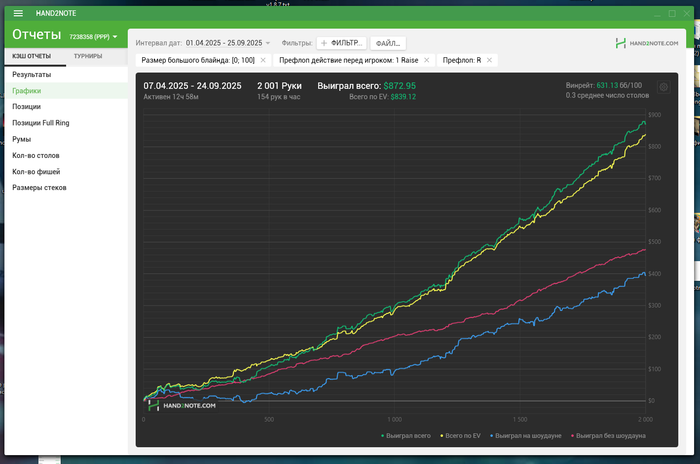Viewport: 700px width, 464px height.
Task: Add a new filter with ФИЛЬТР button
Action: pos(342,43)
